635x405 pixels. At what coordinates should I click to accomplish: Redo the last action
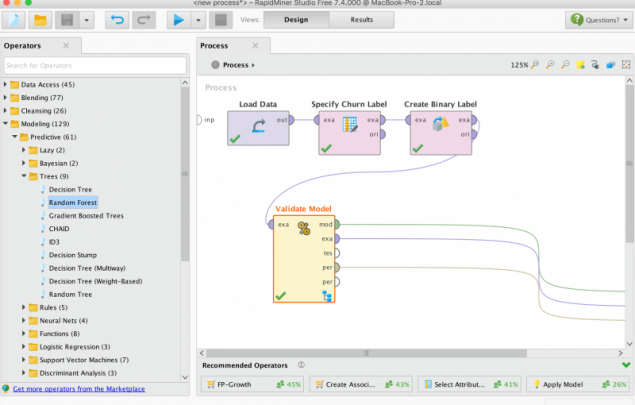click(x=144, y=20)
